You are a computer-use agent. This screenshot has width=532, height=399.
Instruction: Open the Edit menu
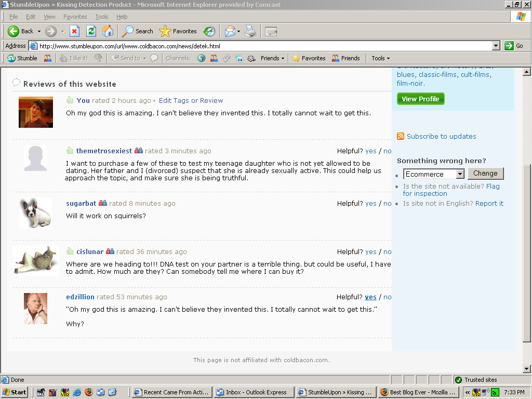tap(31, 17)
